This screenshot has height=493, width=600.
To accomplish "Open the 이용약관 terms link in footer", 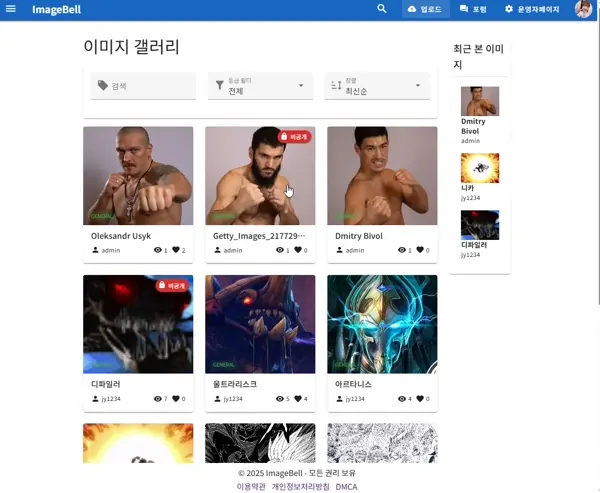I will point(251,486).
